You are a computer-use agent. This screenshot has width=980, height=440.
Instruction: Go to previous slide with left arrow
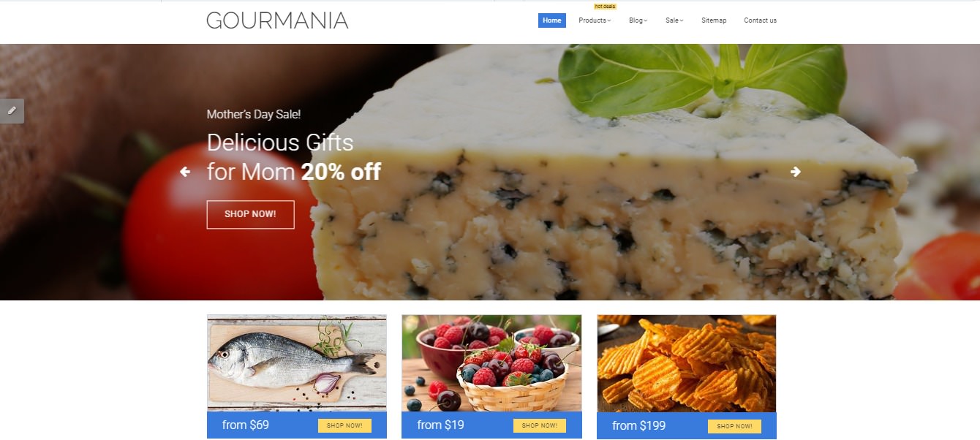pyautogui.click(x=185, y=172)
